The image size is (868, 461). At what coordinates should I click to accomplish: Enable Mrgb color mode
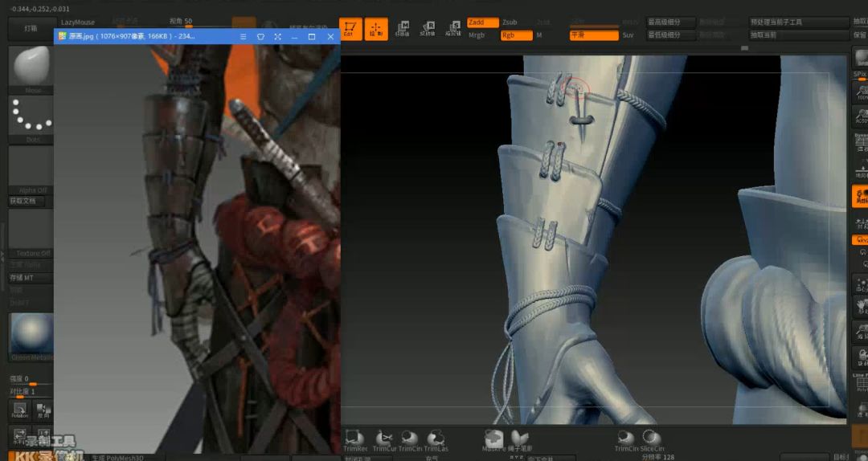[x=477, y=35]
